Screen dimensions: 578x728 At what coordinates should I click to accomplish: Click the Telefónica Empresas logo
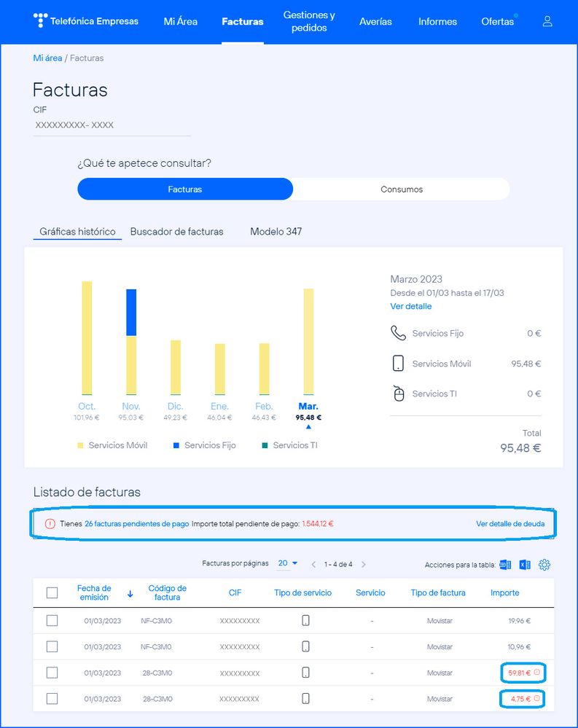click(86, 21)
